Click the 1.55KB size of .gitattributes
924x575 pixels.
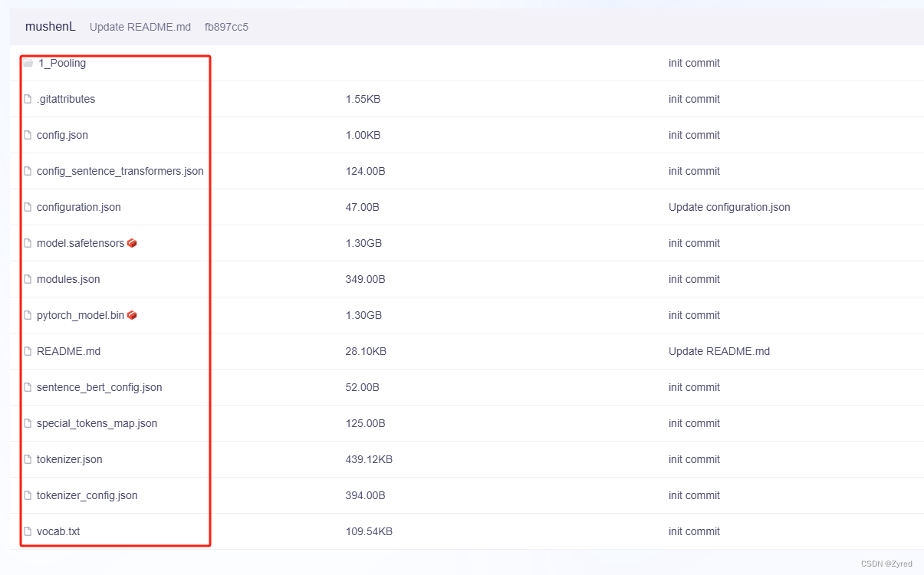(363, 99)
